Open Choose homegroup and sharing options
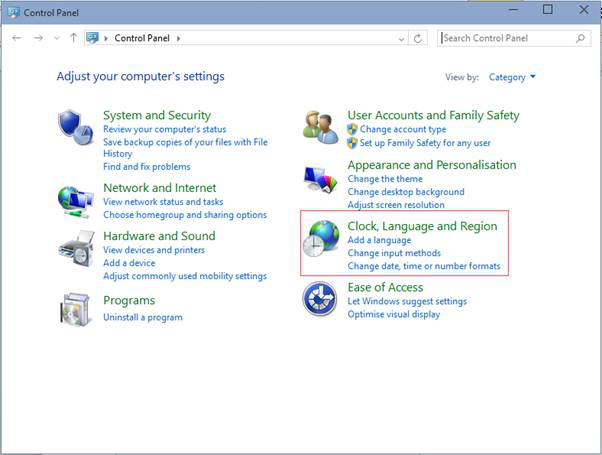602x455 pixels. tap(185, 215)
